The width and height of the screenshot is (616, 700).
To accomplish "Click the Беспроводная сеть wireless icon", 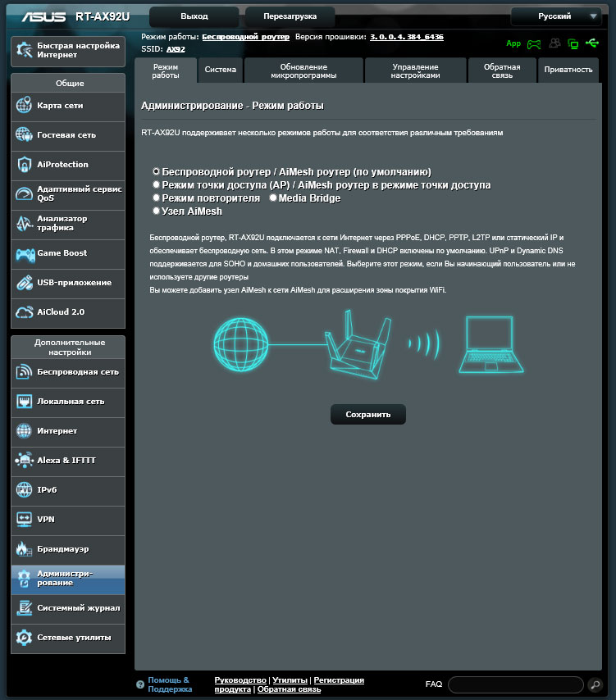I will [x=24, y=372].
